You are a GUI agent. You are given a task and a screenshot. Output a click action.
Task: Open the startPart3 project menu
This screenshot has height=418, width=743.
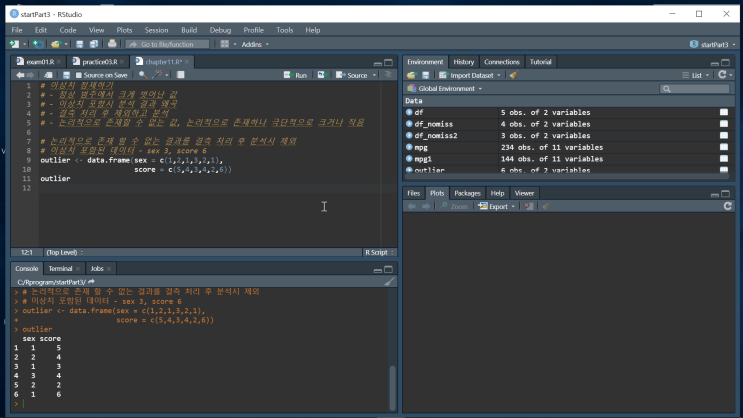[713, 44]
